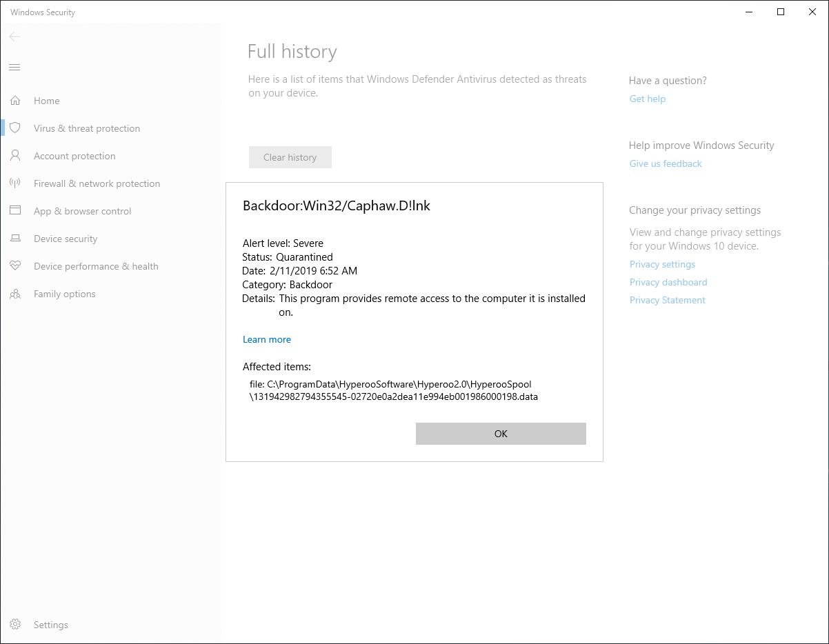Maximize the Windows Security window
829x644 pixels.
tap(781, 12)
